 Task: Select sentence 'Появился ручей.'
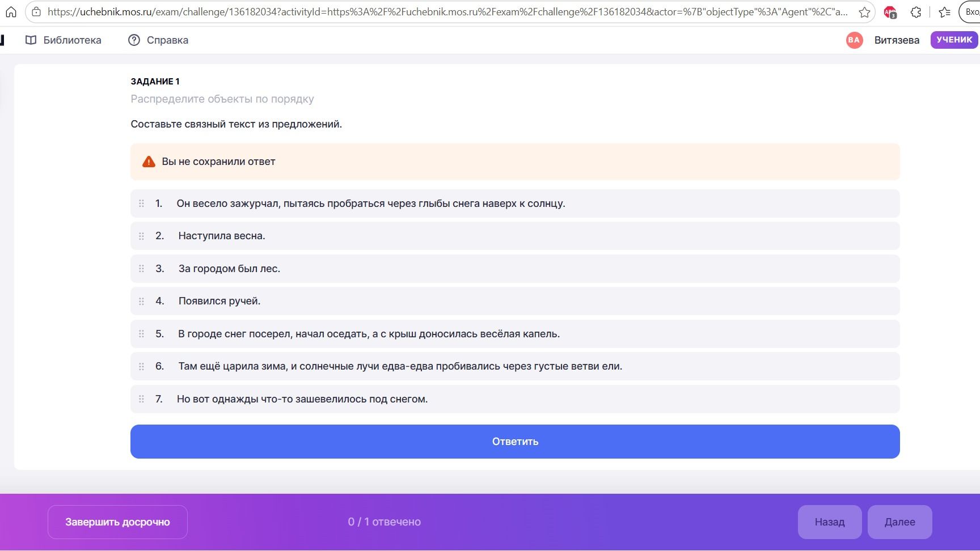(515, 301)
